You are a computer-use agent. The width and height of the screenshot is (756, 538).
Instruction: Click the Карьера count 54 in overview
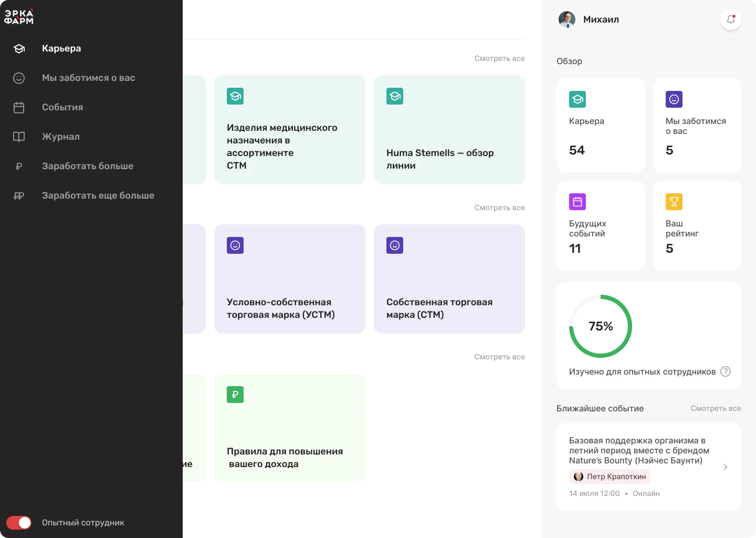click(577, 150)
